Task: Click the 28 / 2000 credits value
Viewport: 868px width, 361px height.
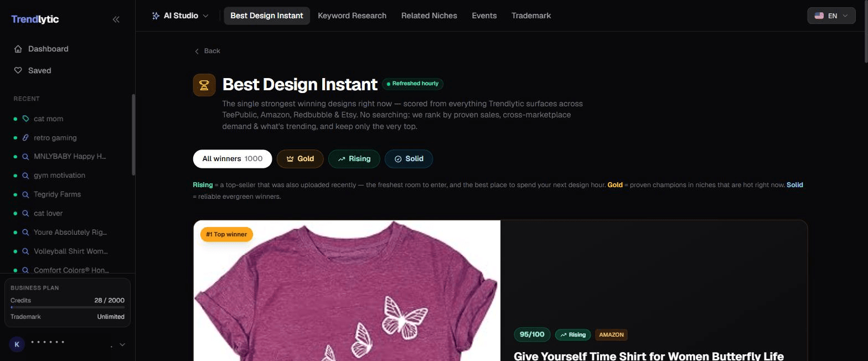Action: tap(109, 300)
